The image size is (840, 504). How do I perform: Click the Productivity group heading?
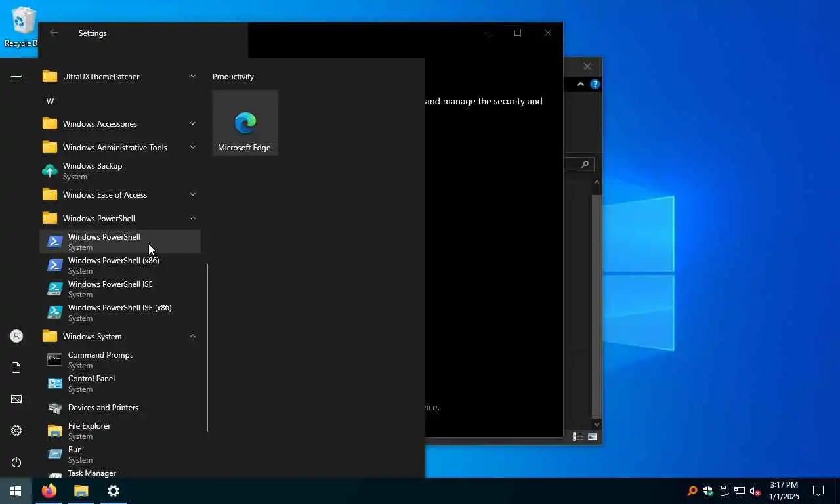pyautogui.click(x=233, y=76)
